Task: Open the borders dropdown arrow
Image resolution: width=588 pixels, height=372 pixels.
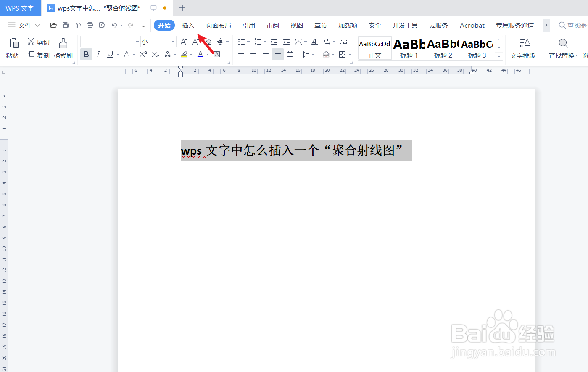Action: coord(350,54)
